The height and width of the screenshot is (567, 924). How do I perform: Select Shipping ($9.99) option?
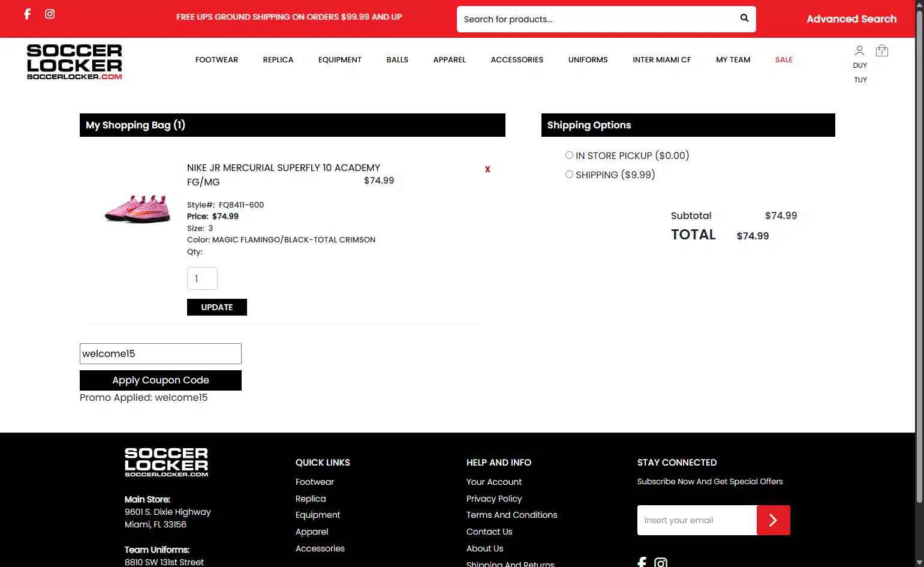point(569,175)
